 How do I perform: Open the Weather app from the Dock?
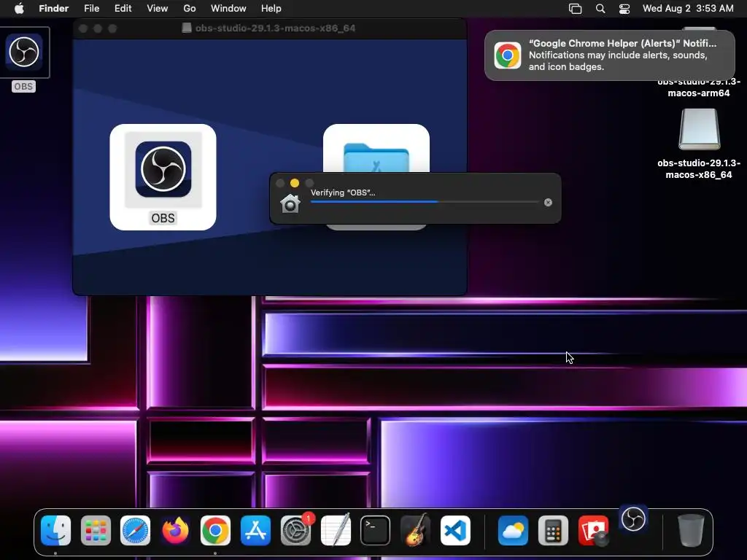click(x=513, y=531)
